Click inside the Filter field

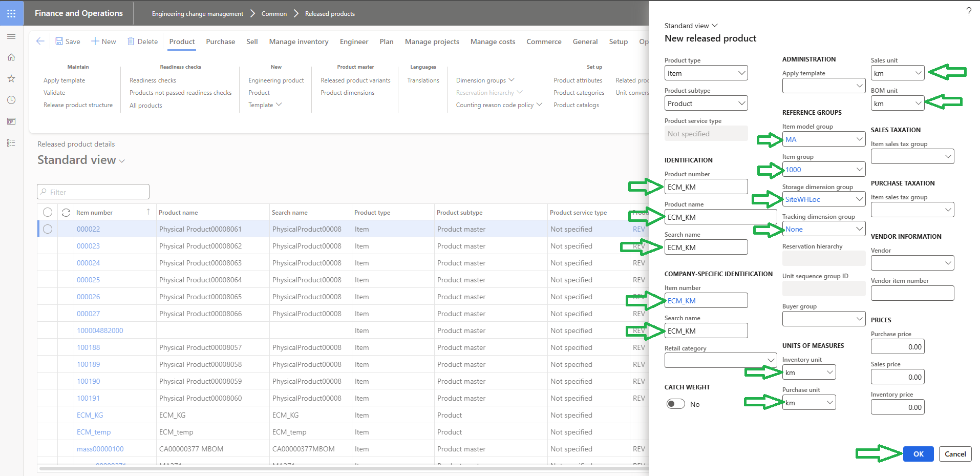point(92,191)
